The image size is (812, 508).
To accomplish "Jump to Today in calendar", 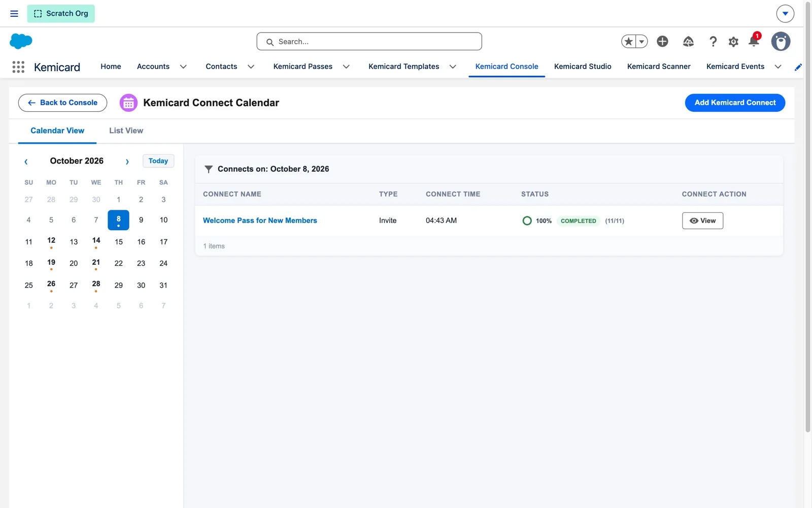I will click(158, 161).
